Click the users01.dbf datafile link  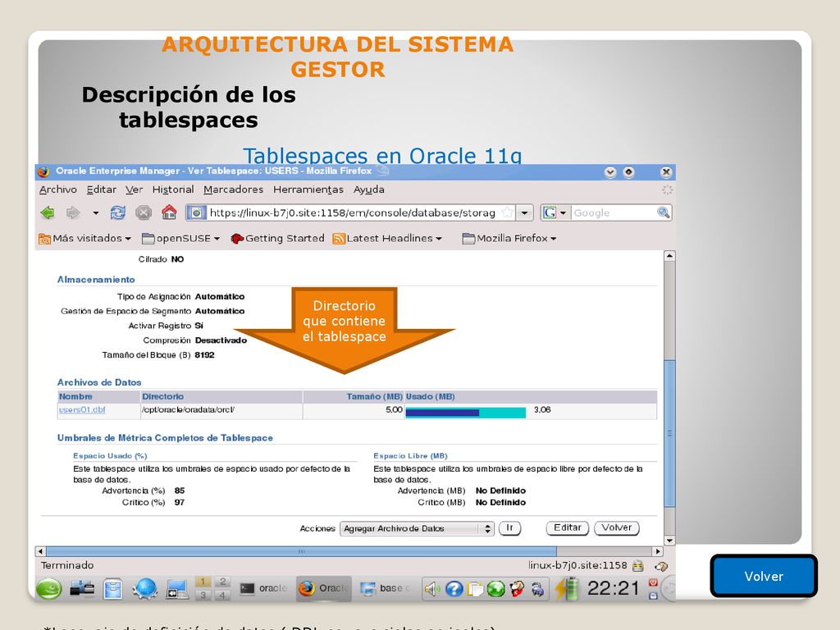pos(82,410)
